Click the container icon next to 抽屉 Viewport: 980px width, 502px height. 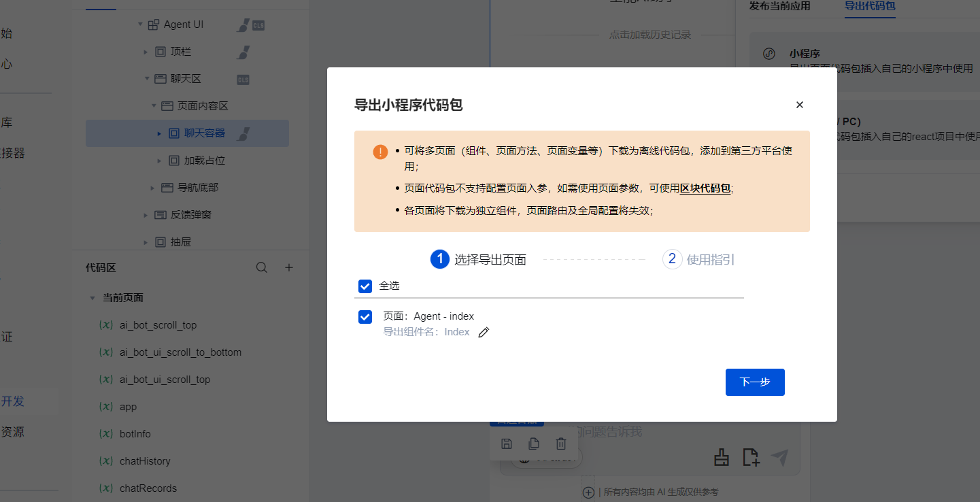tap(160, 242)
